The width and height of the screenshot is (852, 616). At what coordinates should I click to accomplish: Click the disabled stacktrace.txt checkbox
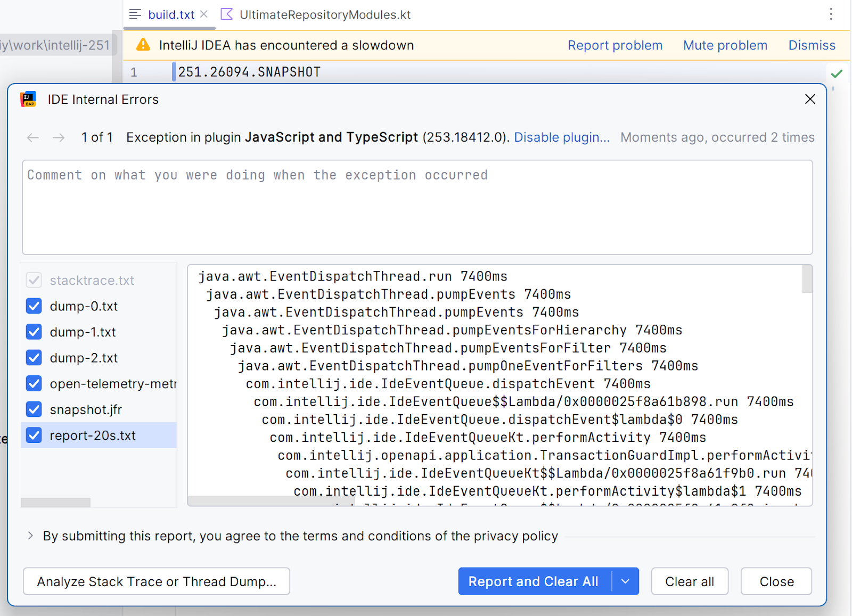(34, 280)
